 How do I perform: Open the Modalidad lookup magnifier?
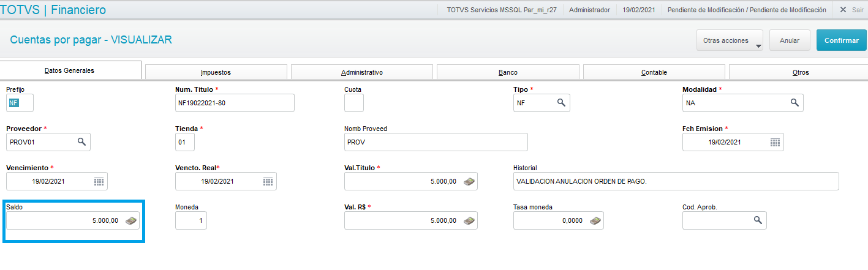(794, 103)
